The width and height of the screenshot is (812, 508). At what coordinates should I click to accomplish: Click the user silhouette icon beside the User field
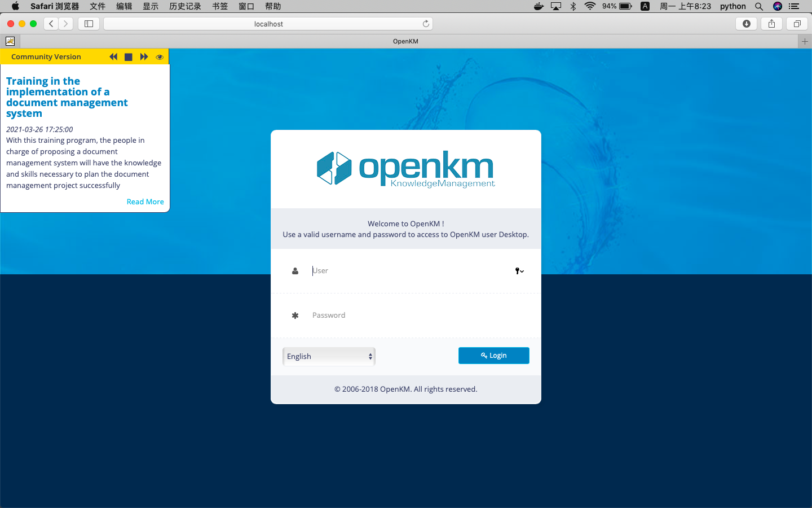pos(295,271)
